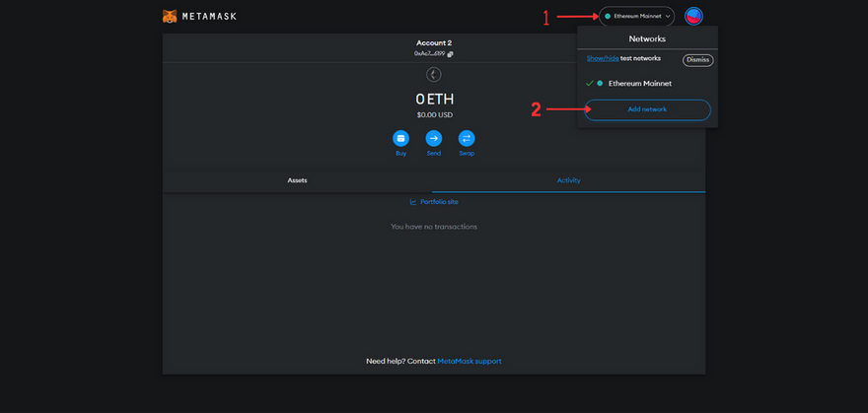Click the Networks panel header
This screenshot has width=868, height=413.
(x=647, y=39)
